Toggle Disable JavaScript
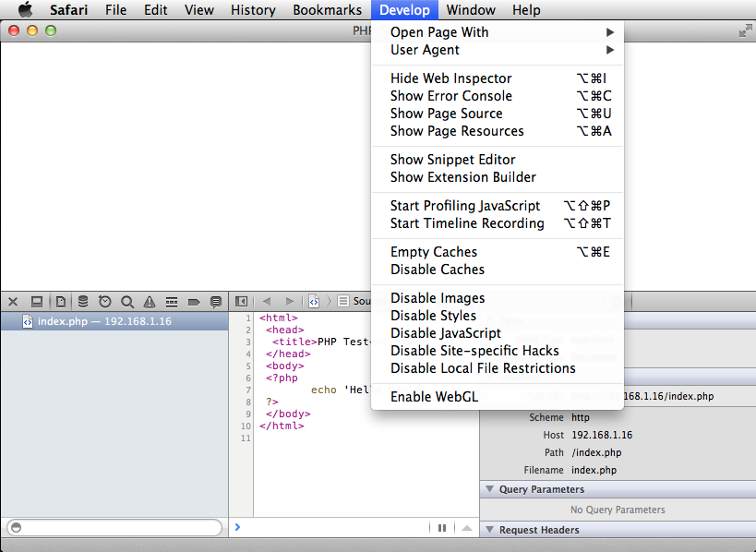The image size is (756, 552). (498, 333)
